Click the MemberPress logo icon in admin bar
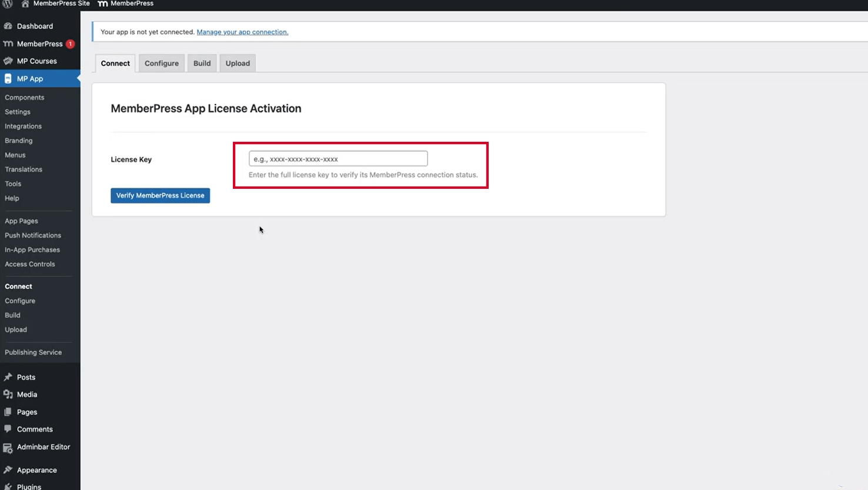The width and height of the screenshot is (868, 490). (103, 4)
